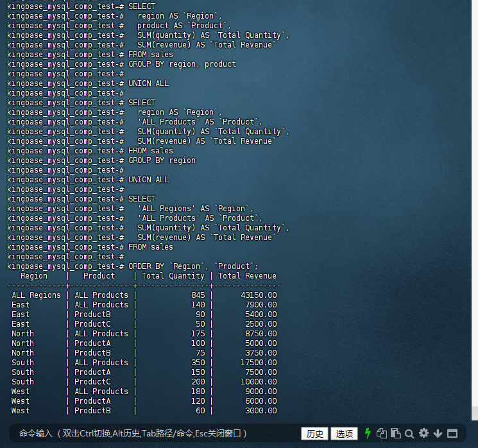Open terminal search with magnifier icon
This screenshot has height=448, width=478.
[409, 434]
